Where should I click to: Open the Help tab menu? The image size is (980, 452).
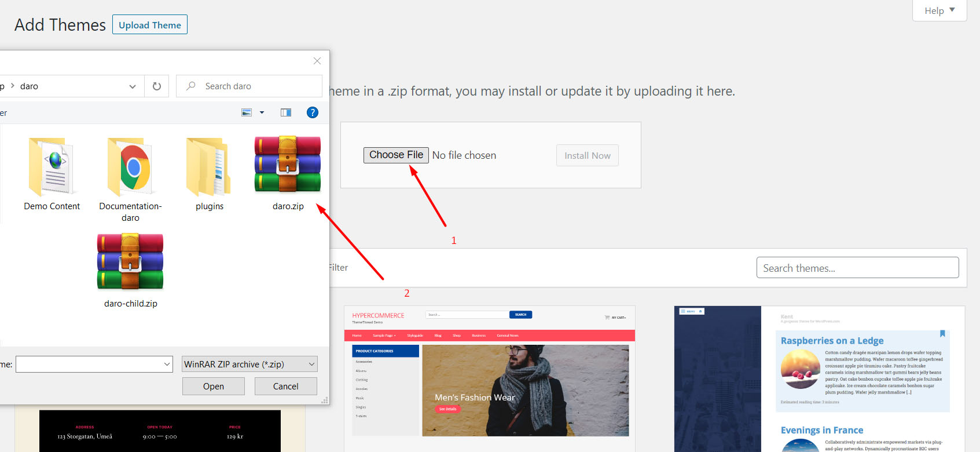pos(939,10)
